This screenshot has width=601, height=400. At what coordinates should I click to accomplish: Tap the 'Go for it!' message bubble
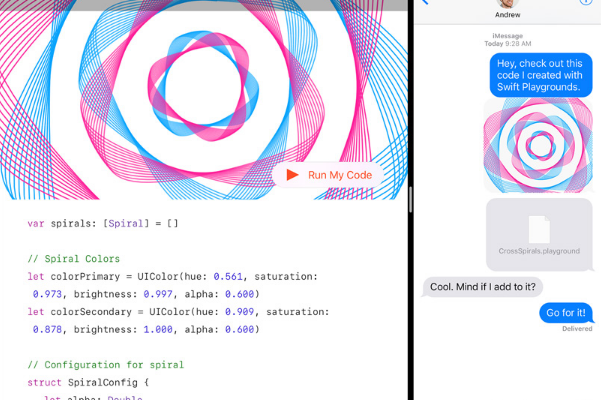(566, 313)
